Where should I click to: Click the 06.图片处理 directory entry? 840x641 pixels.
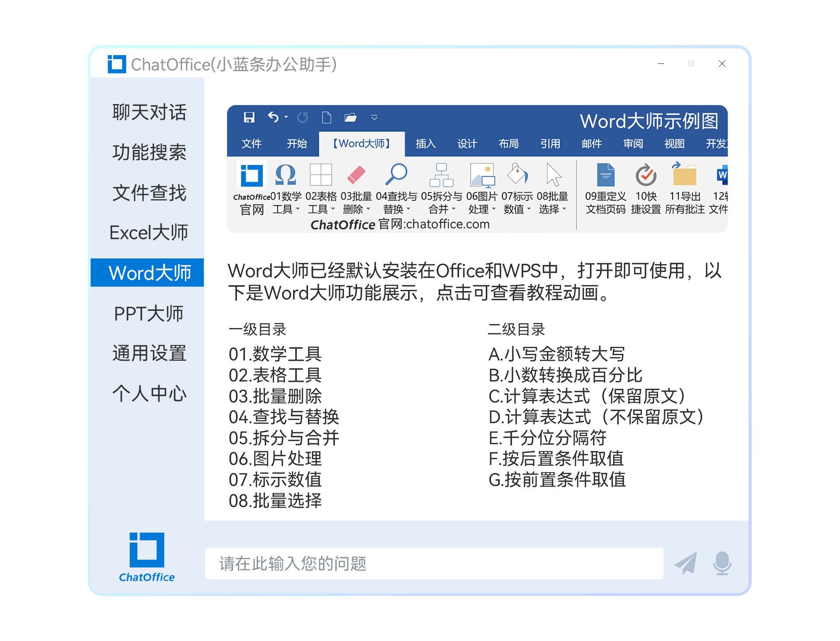point(275,459)
